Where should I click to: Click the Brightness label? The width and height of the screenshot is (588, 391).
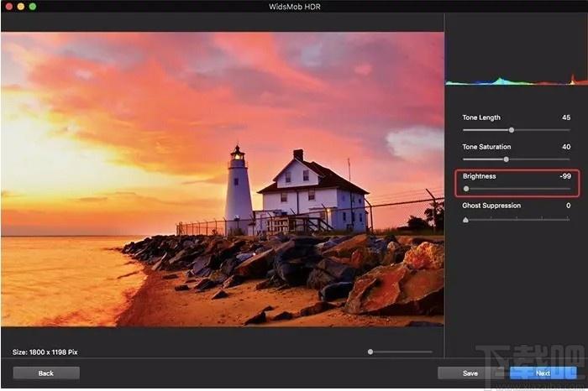pyautogui.click(x=480, y=176)
